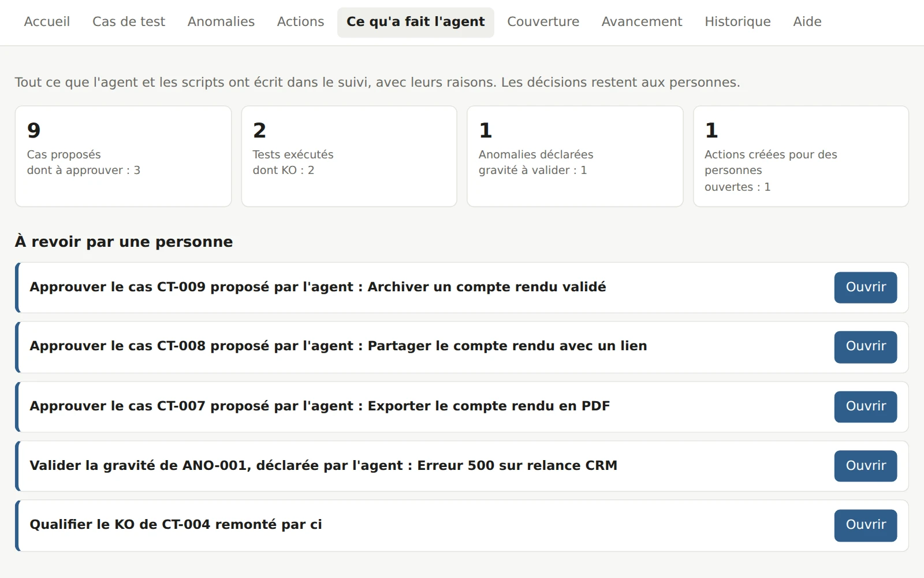Click the 'À revoir par une personne' heading

(x=124, y=242)
